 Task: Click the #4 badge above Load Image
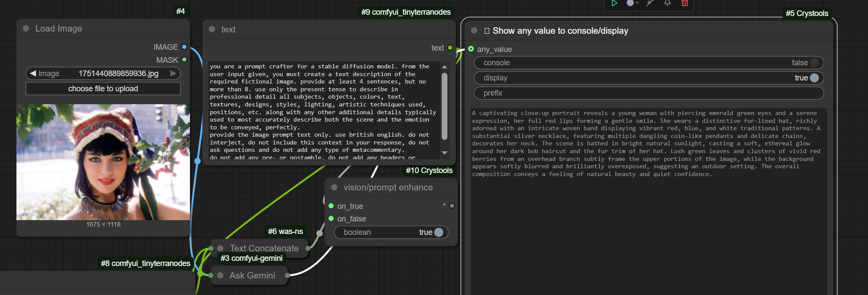click(181, 11)
